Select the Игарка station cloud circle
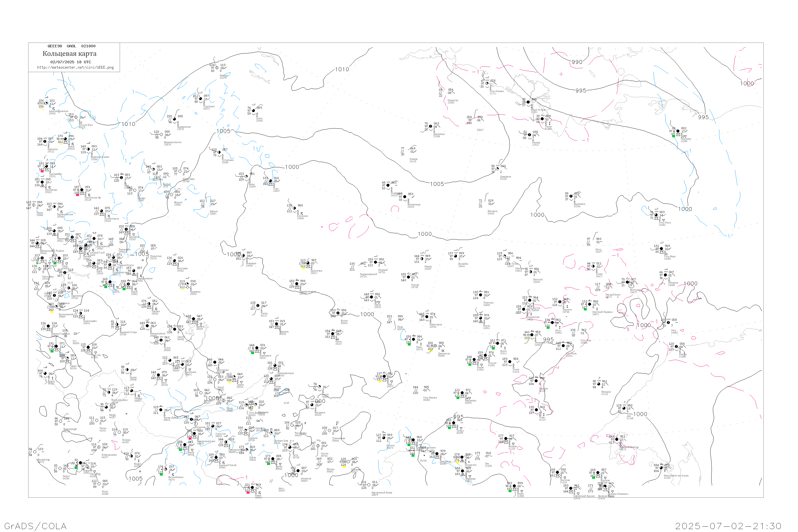This screenshot has height=532, width=798. (217, 68)
